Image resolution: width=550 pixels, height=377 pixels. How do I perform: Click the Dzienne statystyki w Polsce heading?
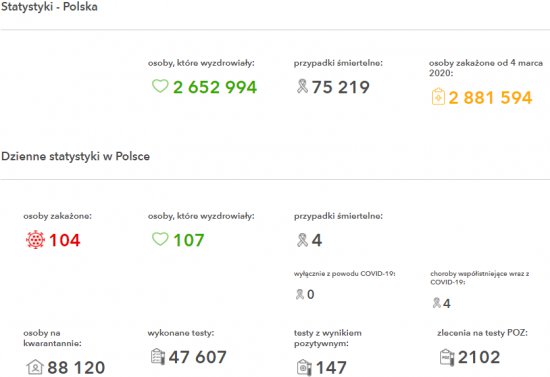[75, 156]
